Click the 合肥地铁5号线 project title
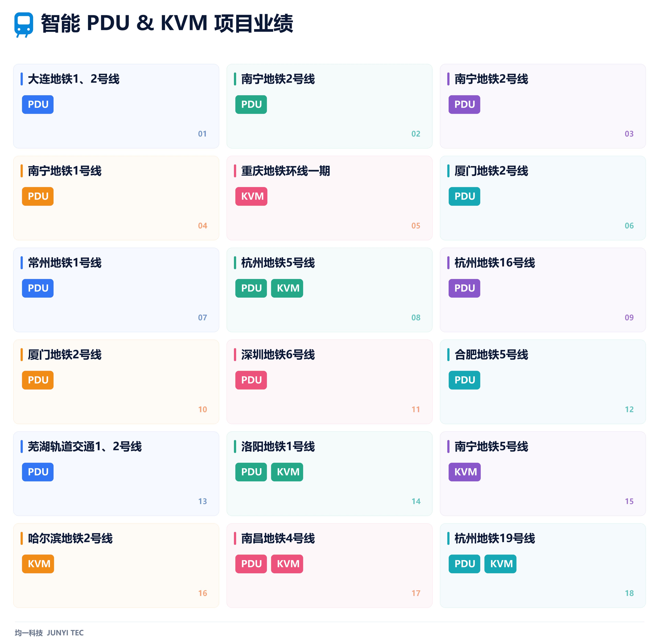The width and height of the screenshot is (659, 644). [491, 355]
